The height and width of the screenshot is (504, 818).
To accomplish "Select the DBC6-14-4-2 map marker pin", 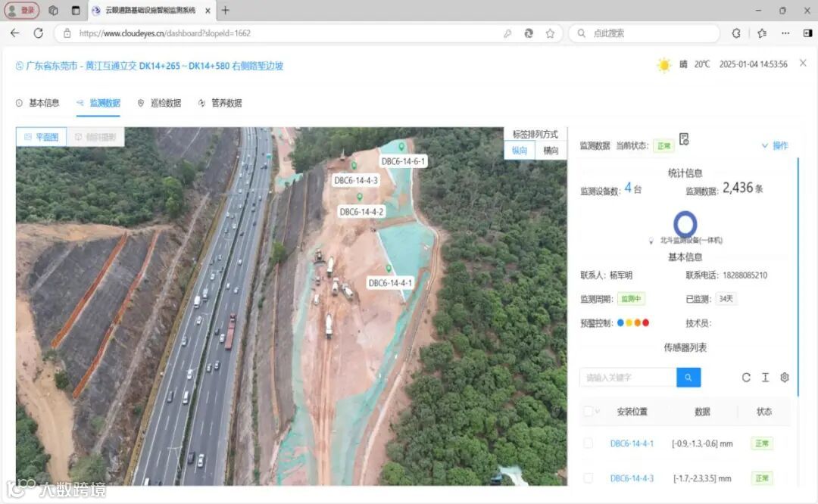I will tap(360, 197).
